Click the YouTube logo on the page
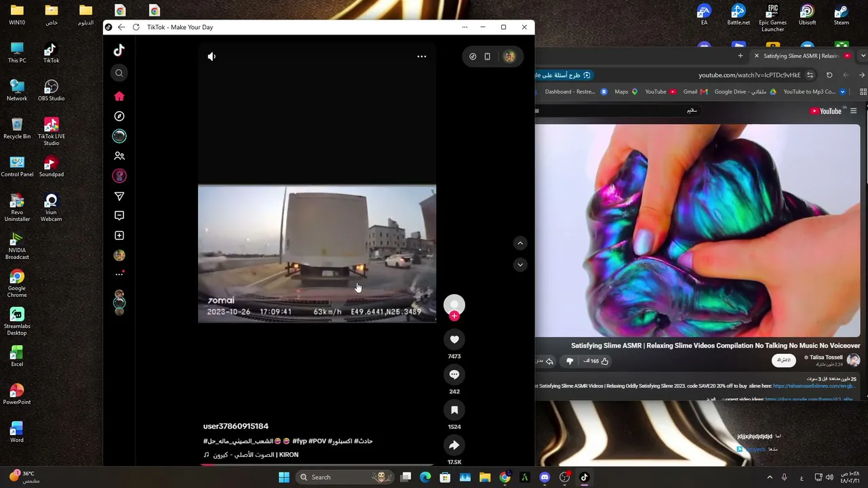Screen dimensions: 868x488 click(826, 111)
